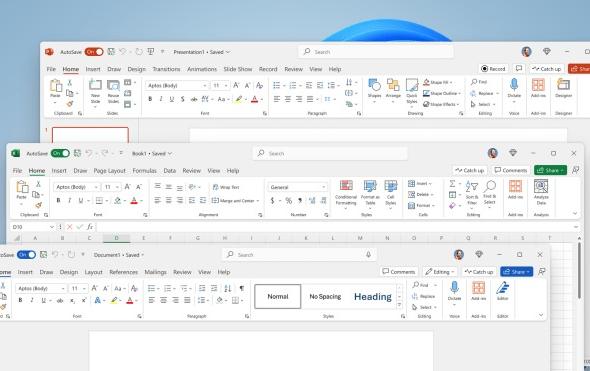Click Analyze Data in Excel ribbon

point(541,192)
